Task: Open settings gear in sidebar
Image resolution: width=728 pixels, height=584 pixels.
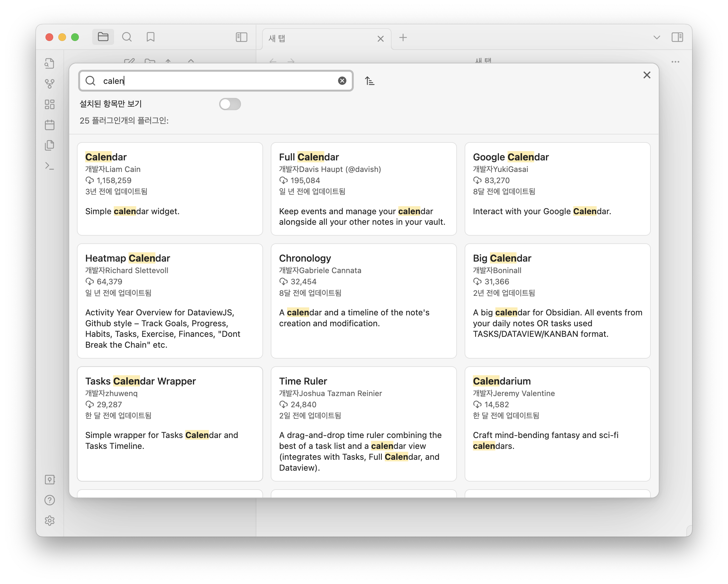Action: [x=50, y=521]
